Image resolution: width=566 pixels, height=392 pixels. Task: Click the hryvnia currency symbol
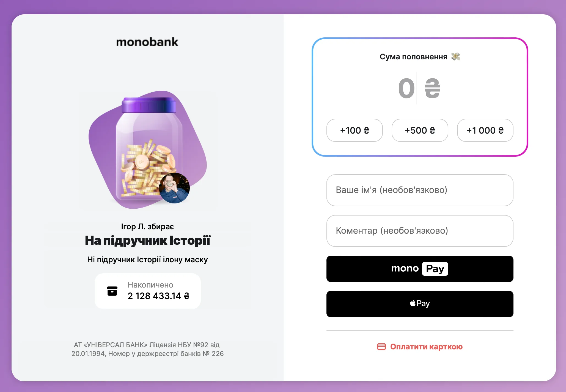[x=432, y=89]
